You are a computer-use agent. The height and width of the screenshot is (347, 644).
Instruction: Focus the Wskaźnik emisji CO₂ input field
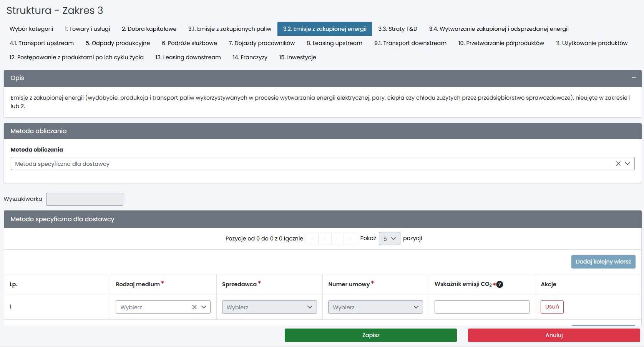[481, 307]
